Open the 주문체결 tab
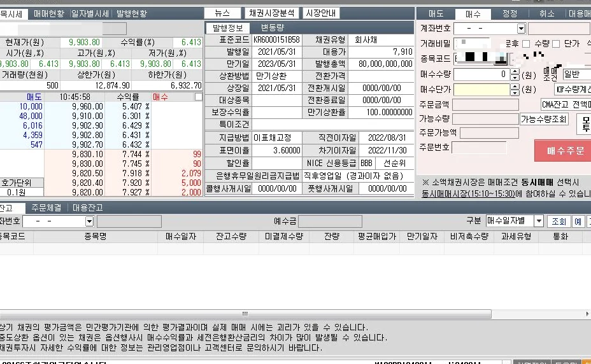 pyautogui.click(x=46, y=207)
